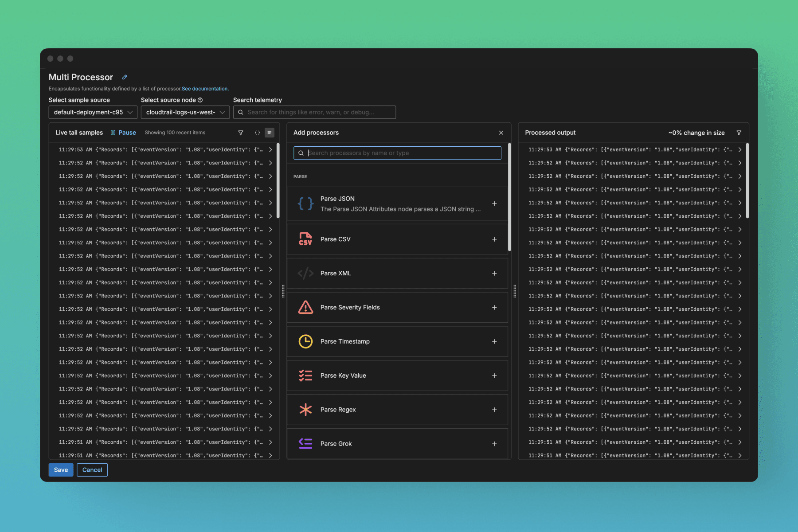Expand the 11:29:53 AM row in Processed output
This screenshot has height=532, width=798.
tap(740, 150)
